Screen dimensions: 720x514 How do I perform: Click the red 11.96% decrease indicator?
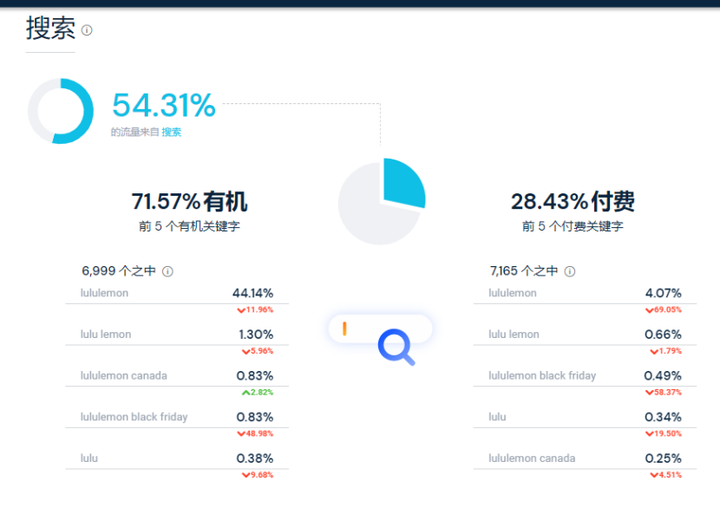pyautogui.click(x=255, y=310)
